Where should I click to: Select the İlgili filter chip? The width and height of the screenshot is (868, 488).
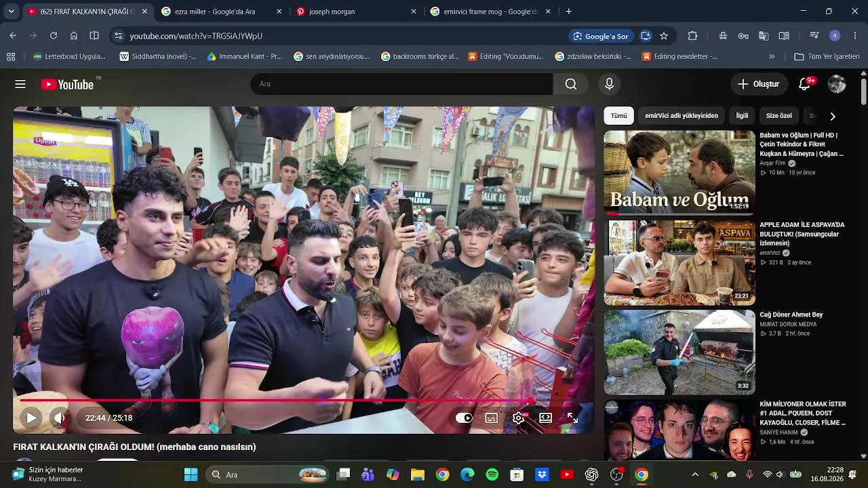(x=743, y=116)
